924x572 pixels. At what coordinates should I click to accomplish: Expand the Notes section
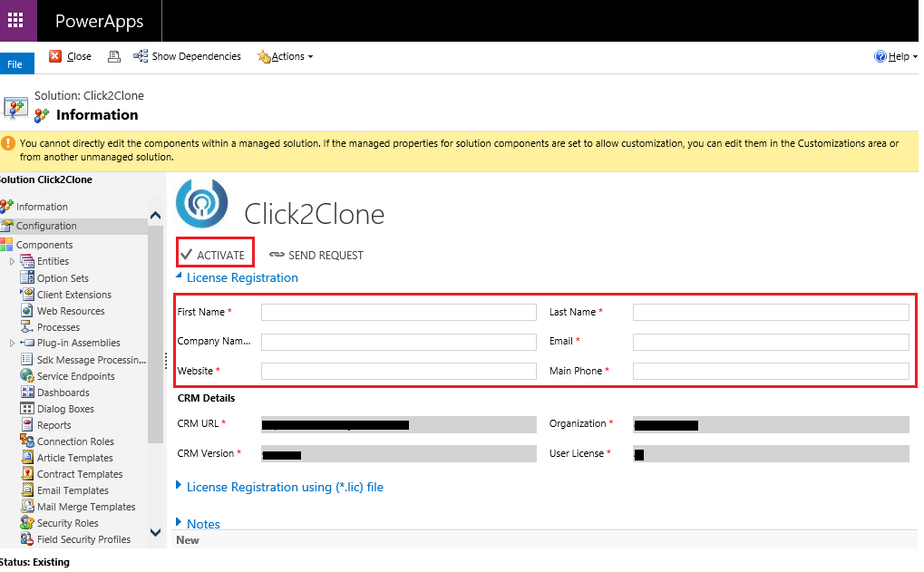179,522
